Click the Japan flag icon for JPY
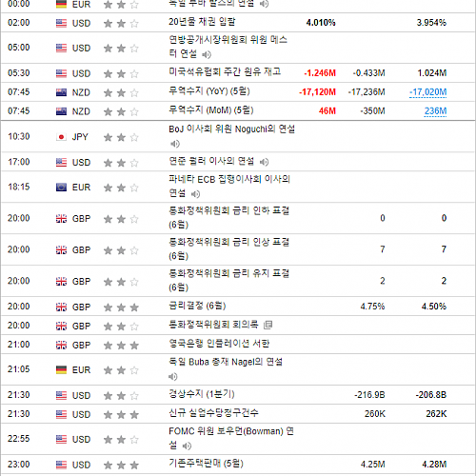The width and height of the screenshot is (476, 476). (x=61, y=137)
